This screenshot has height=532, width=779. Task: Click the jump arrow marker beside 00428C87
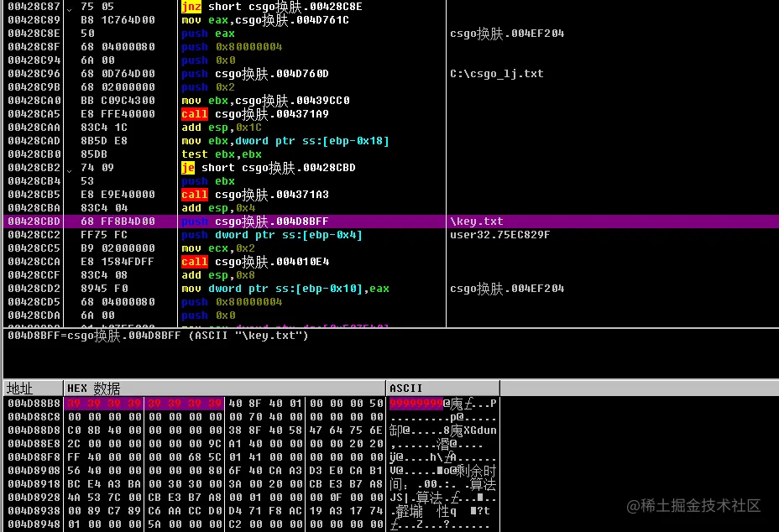point(69,9)
